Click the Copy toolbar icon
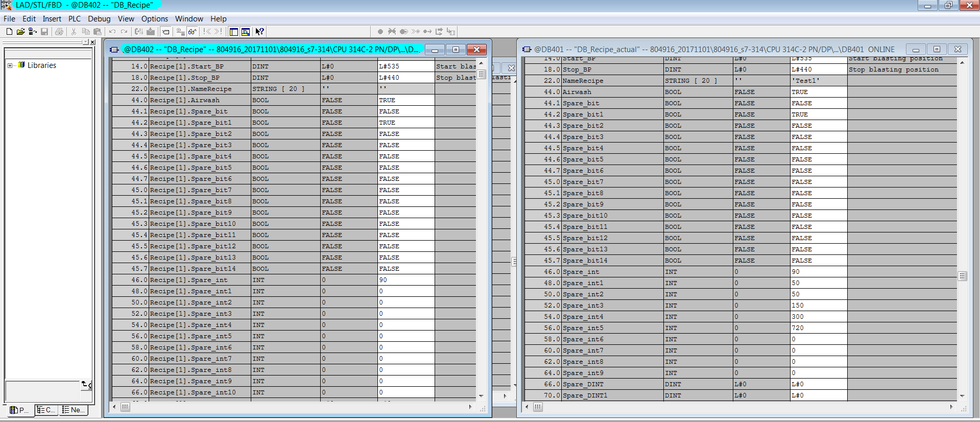The image size is (980, 422). coord(86,32)
